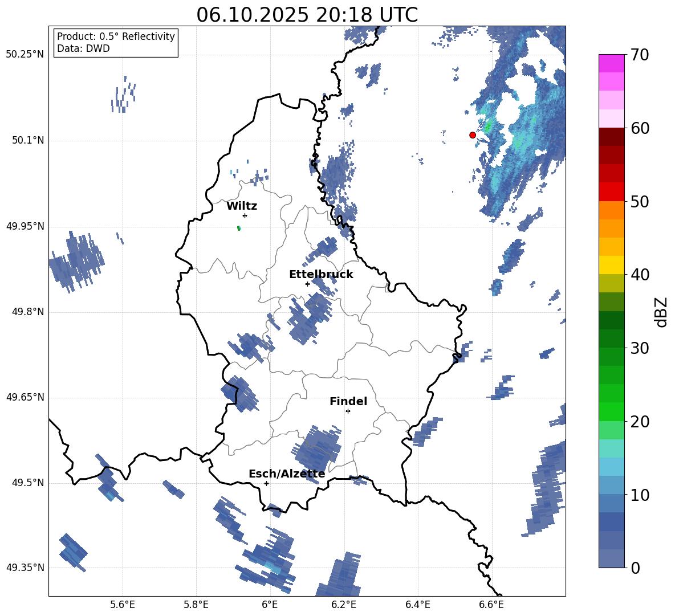675x616 pixels.
Task: Click the 6°E longitude label
Action: tap(270, 605)
